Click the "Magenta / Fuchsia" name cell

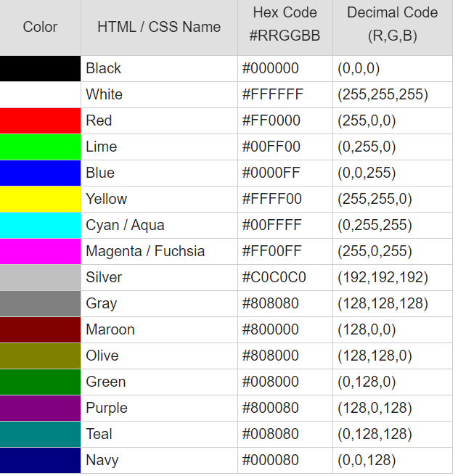pos(160,251)
